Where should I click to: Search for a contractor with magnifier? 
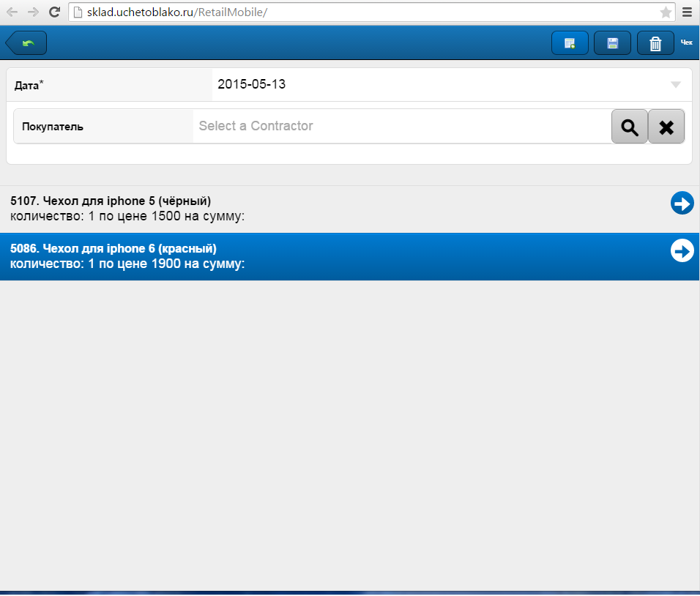(630, 127)
